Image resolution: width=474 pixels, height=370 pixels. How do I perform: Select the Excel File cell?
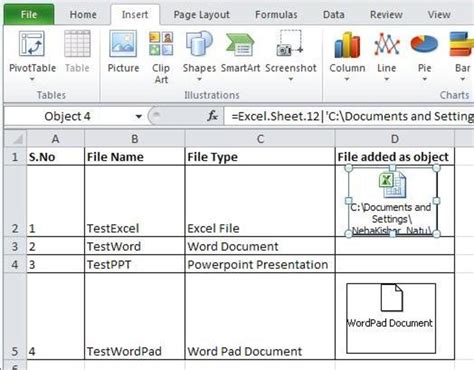(x=260, y=201)
